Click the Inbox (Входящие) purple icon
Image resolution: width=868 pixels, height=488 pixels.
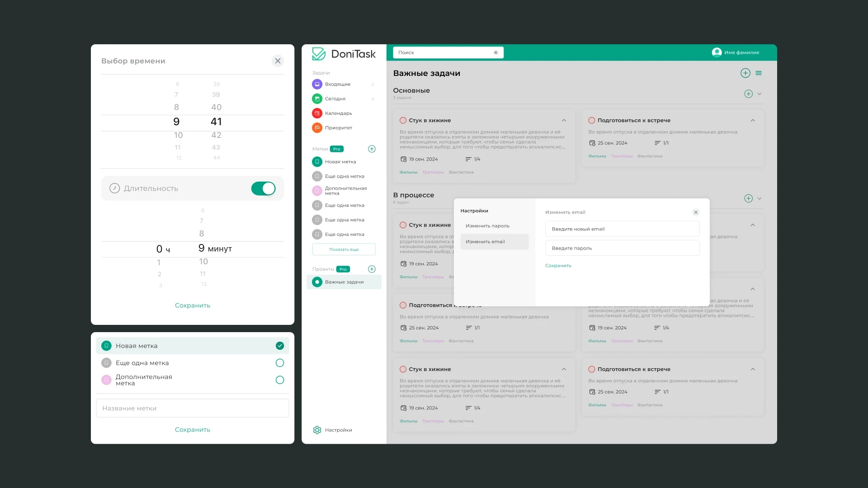(317, 84)
